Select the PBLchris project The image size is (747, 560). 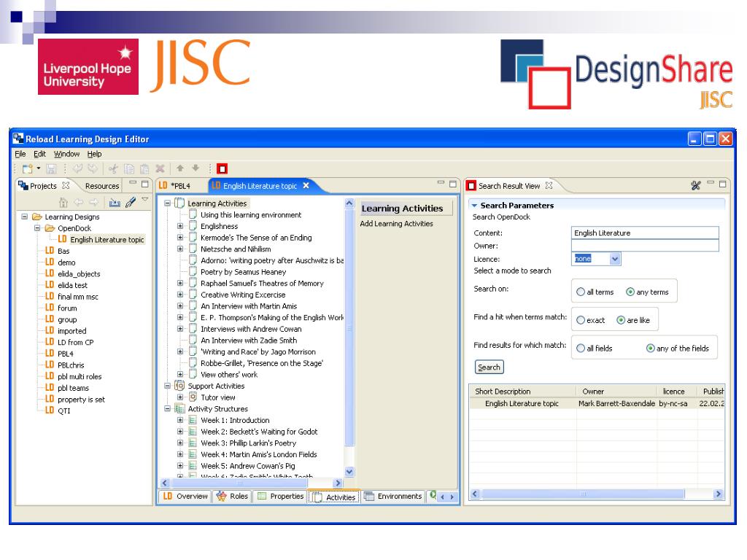[x=71, y=365]
